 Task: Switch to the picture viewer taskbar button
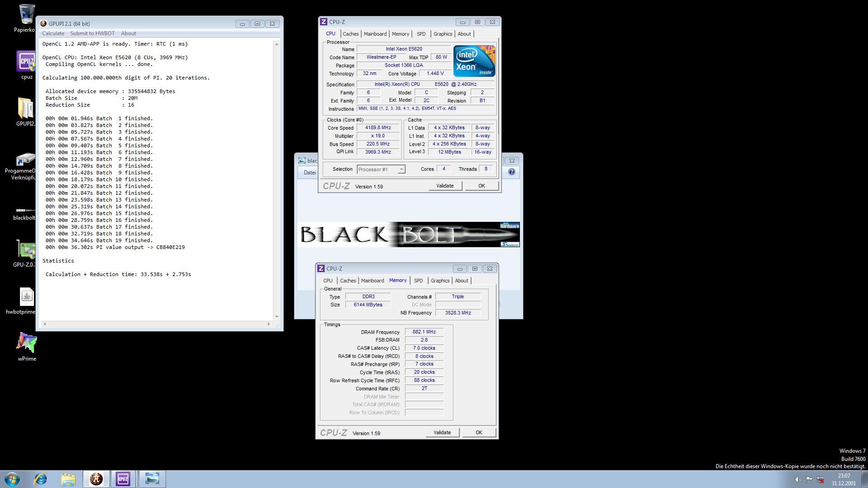(152, 479)
